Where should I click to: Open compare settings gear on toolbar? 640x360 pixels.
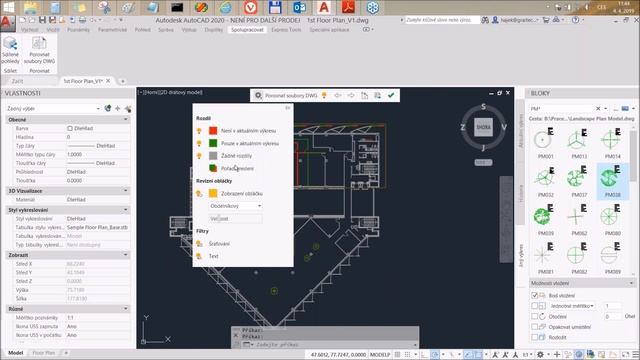click(258, 96)
